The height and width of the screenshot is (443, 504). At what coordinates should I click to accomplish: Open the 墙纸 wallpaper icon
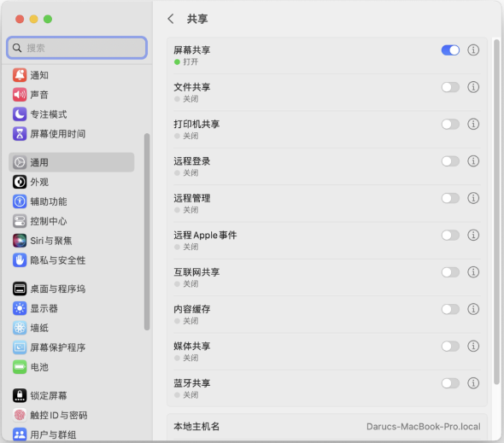(x=20, y=328)
